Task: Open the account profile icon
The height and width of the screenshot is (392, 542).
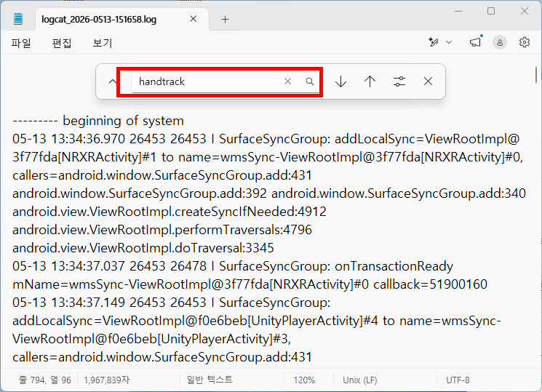Action: coord(500,42)
